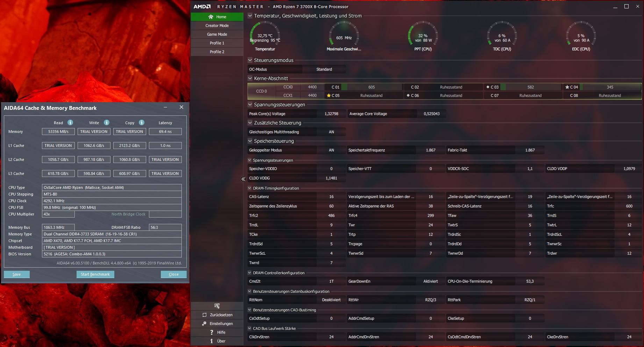
Task: Click the import/export icon above Zurücksetzen
Action: (217, 306)
